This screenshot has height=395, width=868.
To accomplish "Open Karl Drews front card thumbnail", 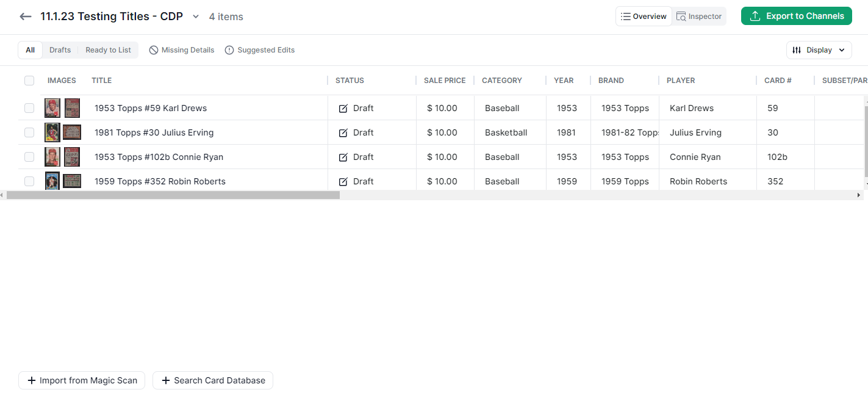I will click(52, 108).
